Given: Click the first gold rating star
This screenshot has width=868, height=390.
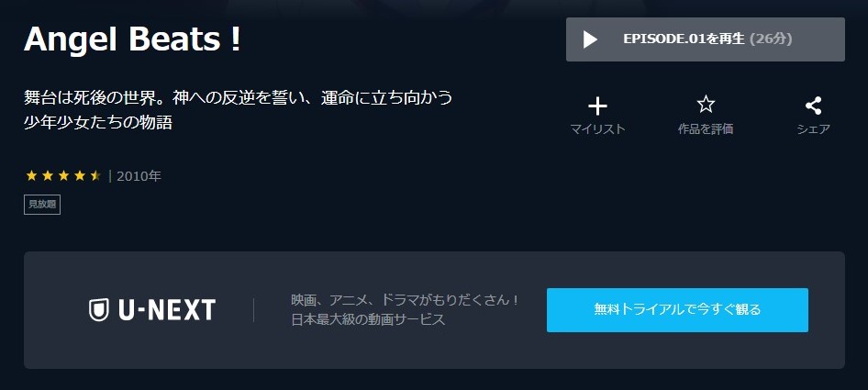Looking at the screenshot, I should click(31, 175).
